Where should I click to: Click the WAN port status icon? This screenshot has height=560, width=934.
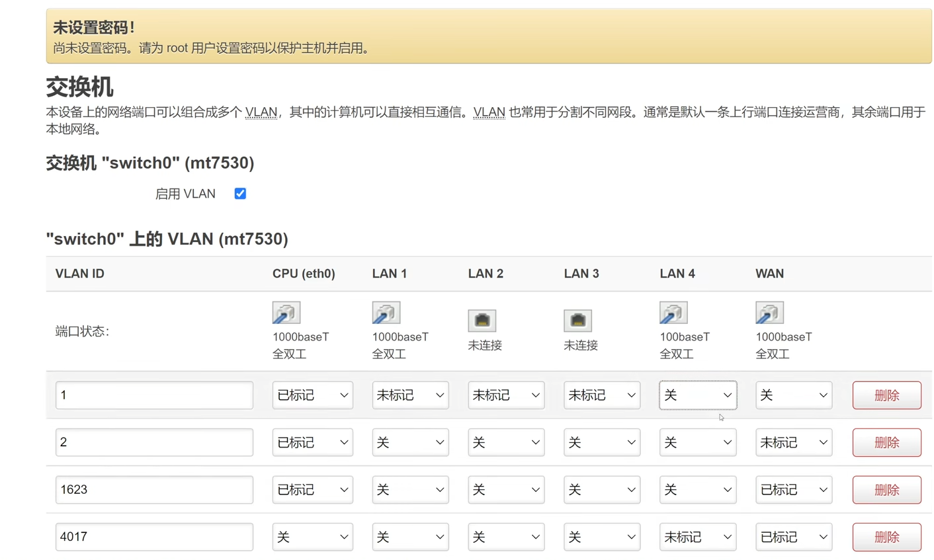[770, 313]
